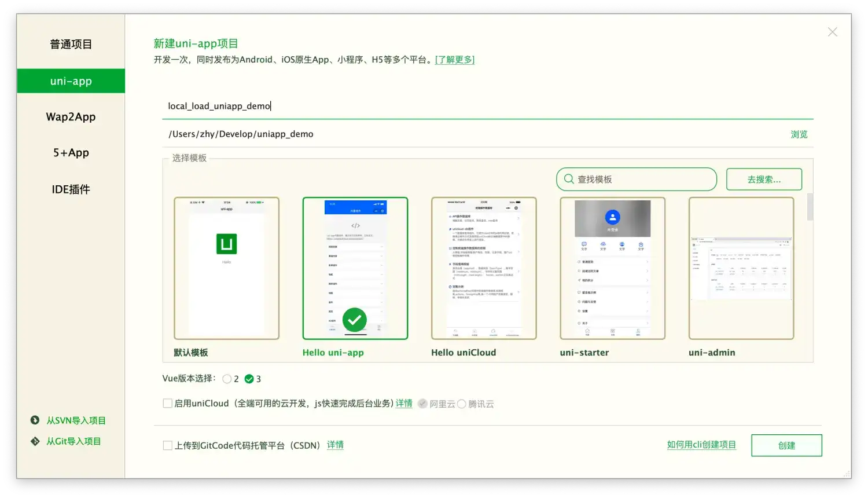Click the Git import icon
The height and width of the screenshot is (498, 868).
[35, 441]
